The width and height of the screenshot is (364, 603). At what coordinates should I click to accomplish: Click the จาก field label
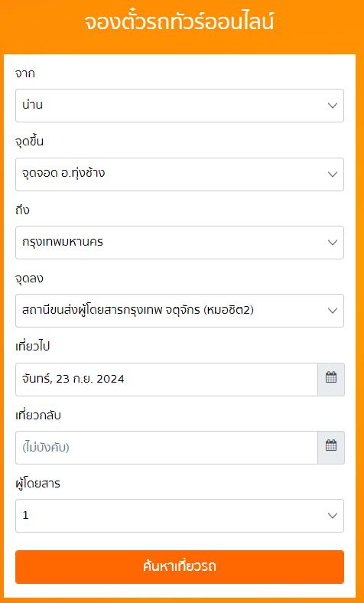25,73
